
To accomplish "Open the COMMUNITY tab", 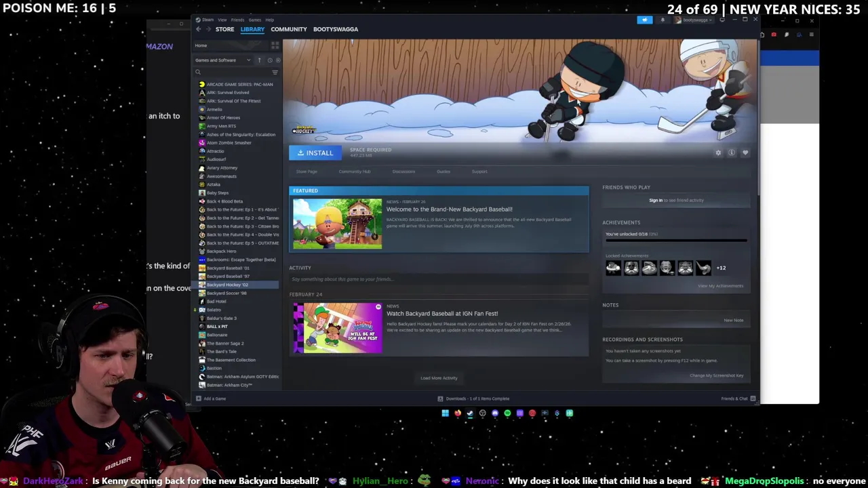I will (289, 29).
